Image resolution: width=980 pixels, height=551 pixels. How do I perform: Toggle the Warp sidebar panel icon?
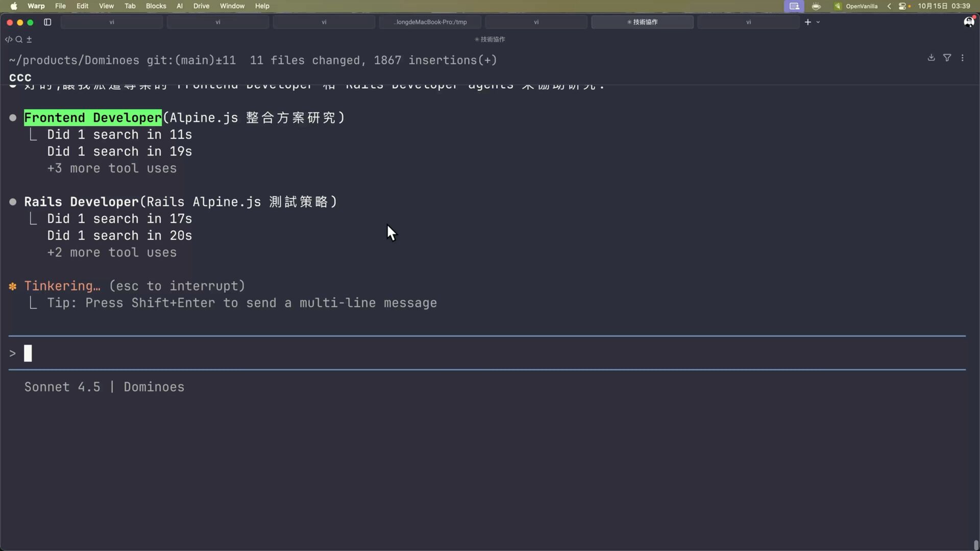point(47,22)
